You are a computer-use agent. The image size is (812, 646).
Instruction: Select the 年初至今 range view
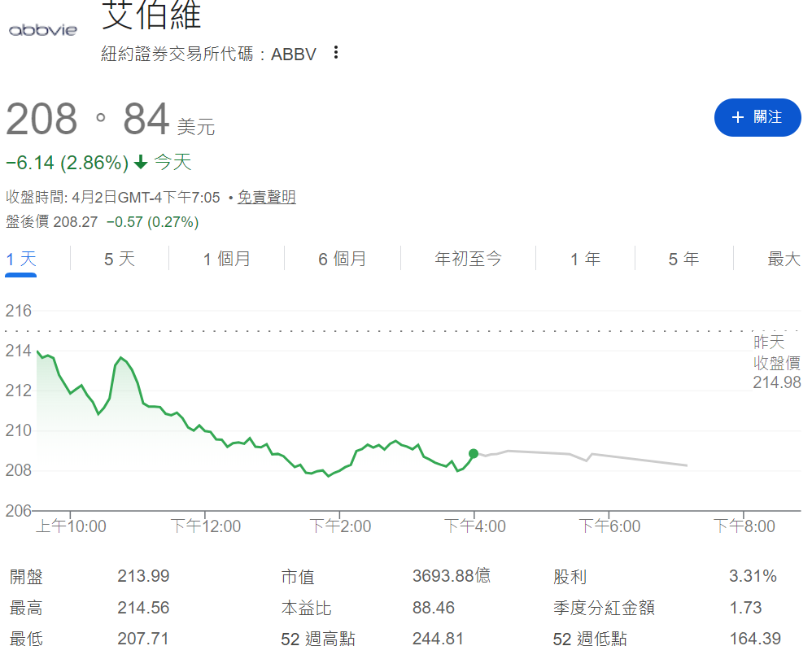click(x=468, y=258)
